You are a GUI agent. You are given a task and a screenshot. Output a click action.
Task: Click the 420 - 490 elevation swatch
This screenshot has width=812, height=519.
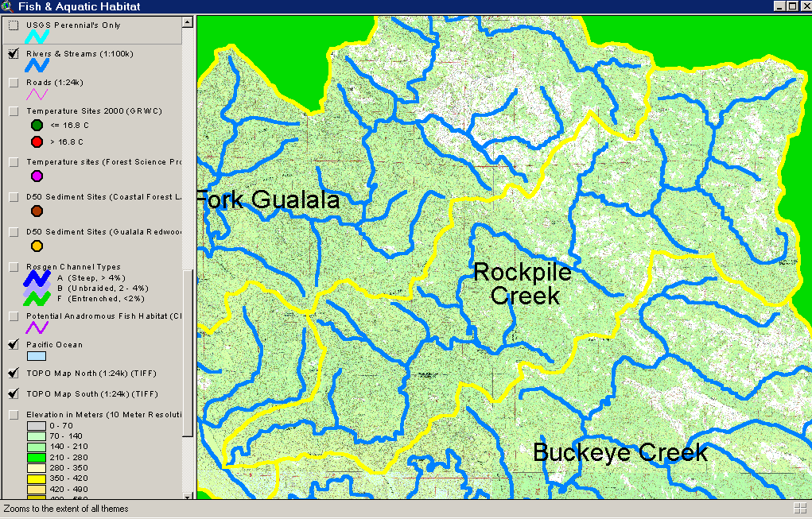[37, 489]
